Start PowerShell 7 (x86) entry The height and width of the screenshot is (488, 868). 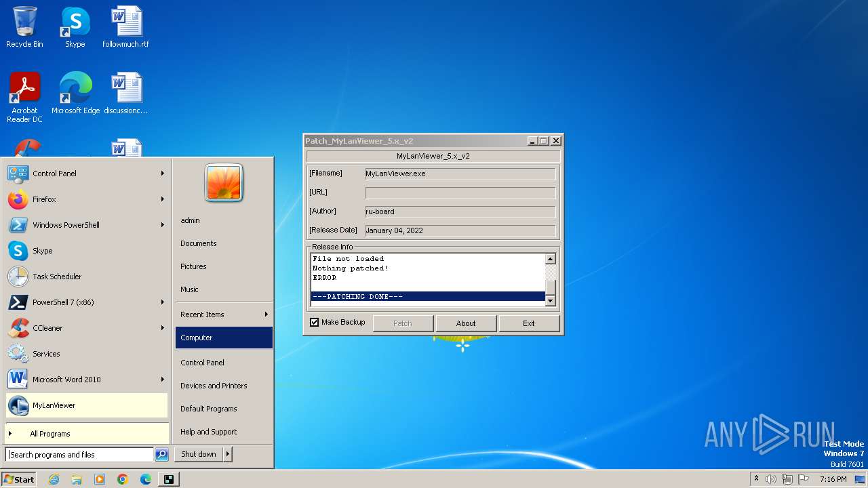[x=86, y=302]
